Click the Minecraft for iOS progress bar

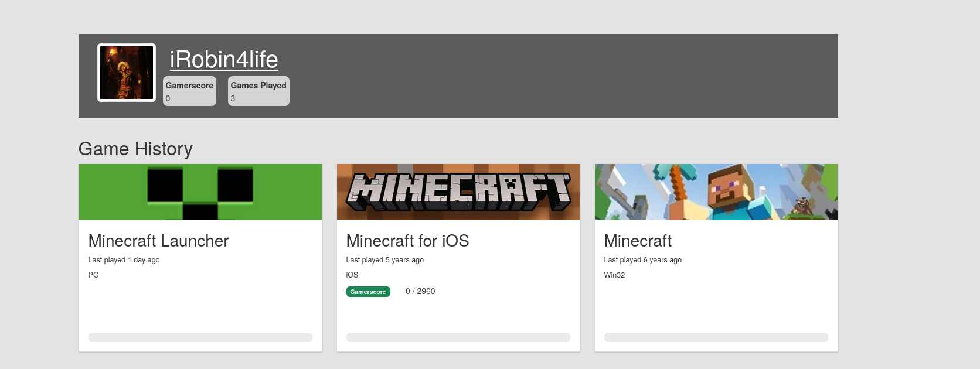point(458,337)
